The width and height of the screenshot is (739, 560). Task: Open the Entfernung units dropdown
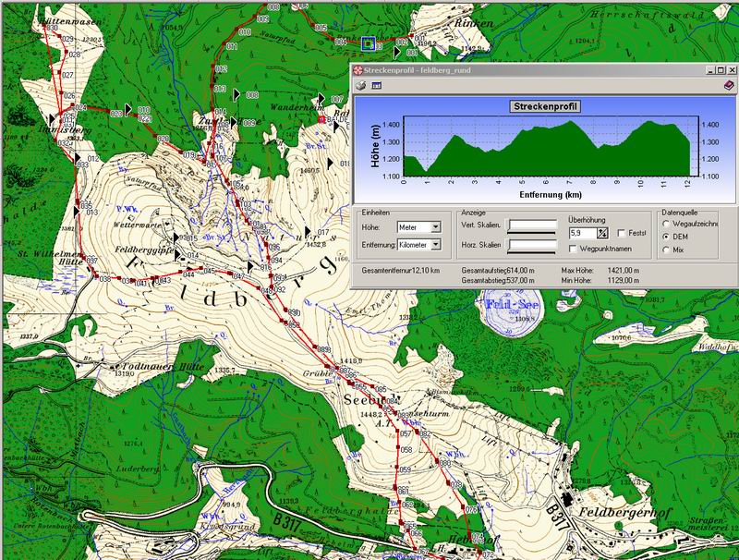click(436, 245)
